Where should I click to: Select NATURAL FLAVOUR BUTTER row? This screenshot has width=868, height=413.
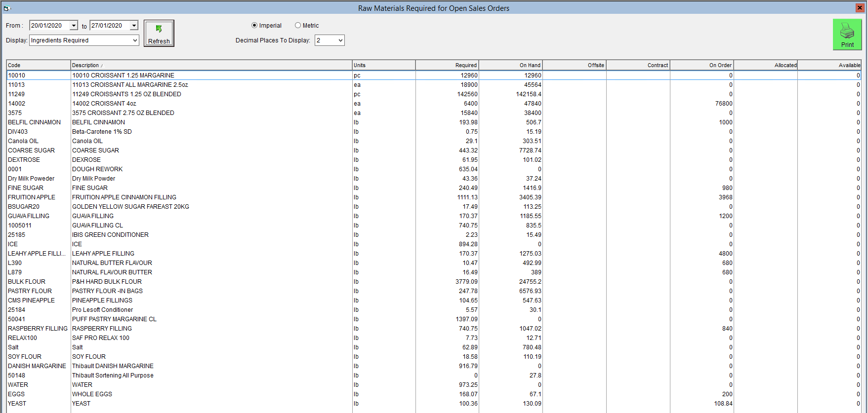coord(434,272)
